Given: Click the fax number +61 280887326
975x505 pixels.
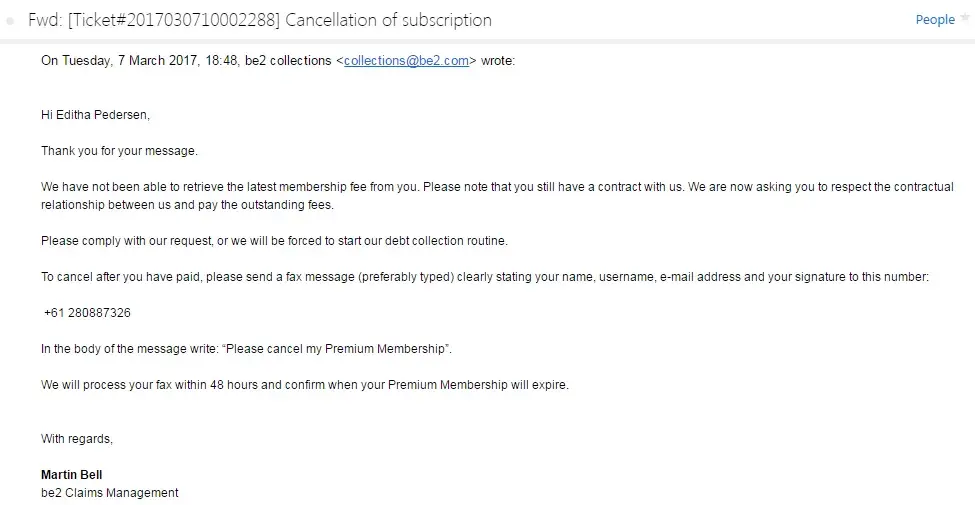Looking at the screenshot, I should [88, 313].
